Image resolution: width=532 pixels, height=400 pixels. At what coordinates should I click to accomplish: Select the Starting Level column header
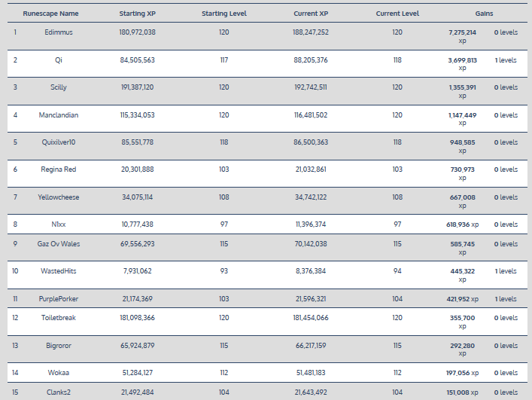coord(223,14)
